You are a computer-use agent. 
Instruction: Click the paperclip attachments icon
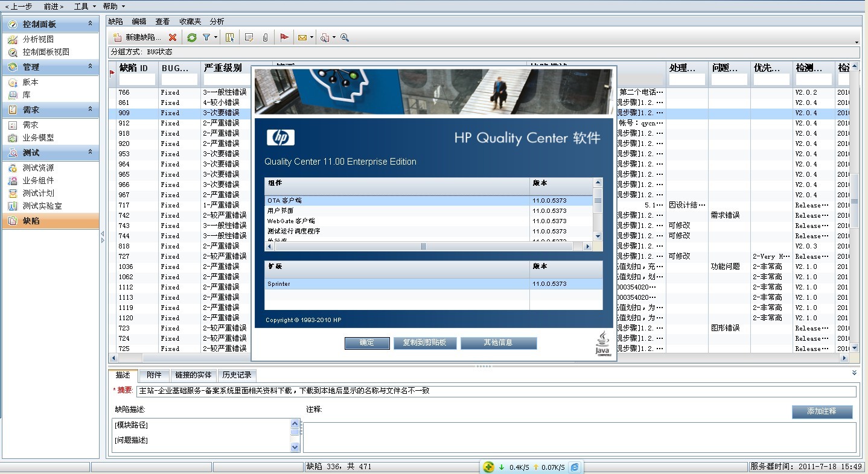pyautogui.click(x=265, y=37)
